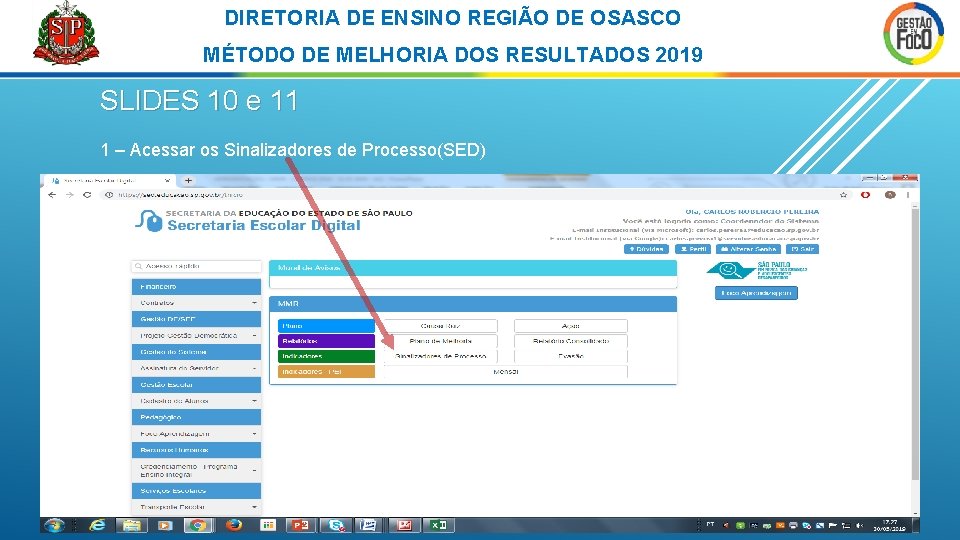Click the taskbar clock and date

pos(889,525)
